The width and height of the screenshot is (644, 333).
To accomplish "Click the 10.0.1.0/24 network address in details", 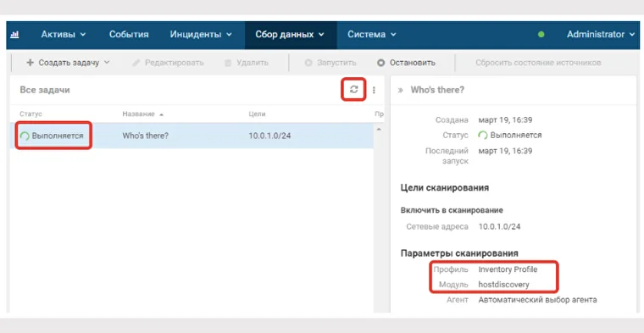I will point(499,226).
